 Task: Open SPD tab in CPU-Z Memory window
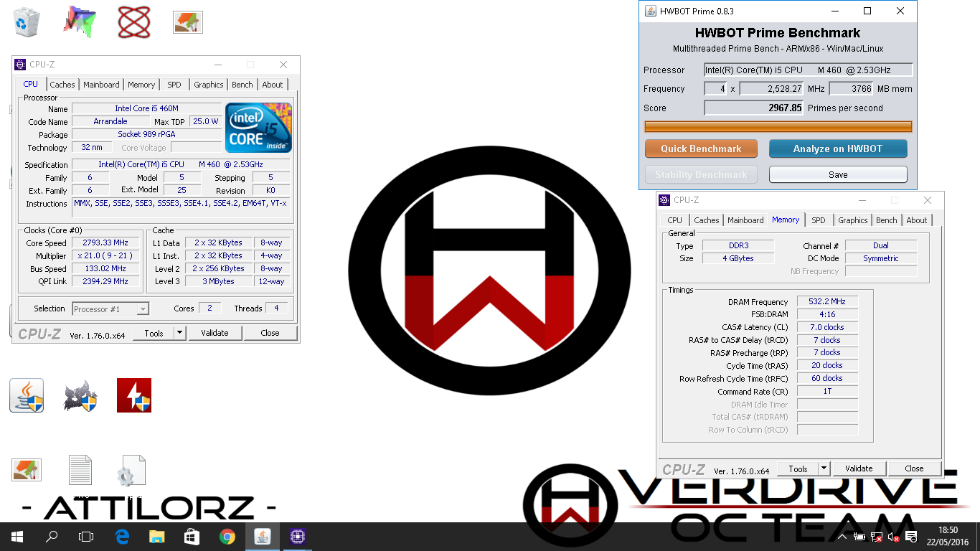[x=819, y=220]
